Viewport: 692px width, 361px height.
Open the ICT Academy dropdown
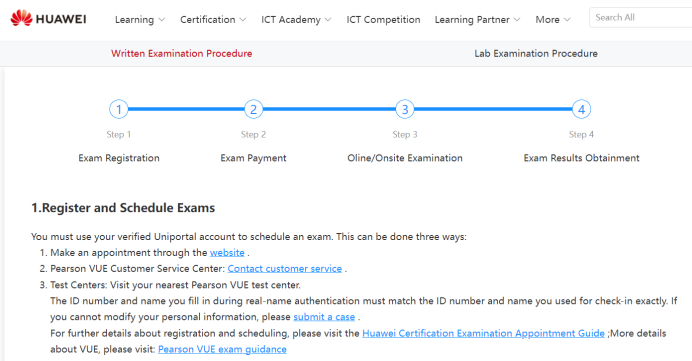pos(296,20)
